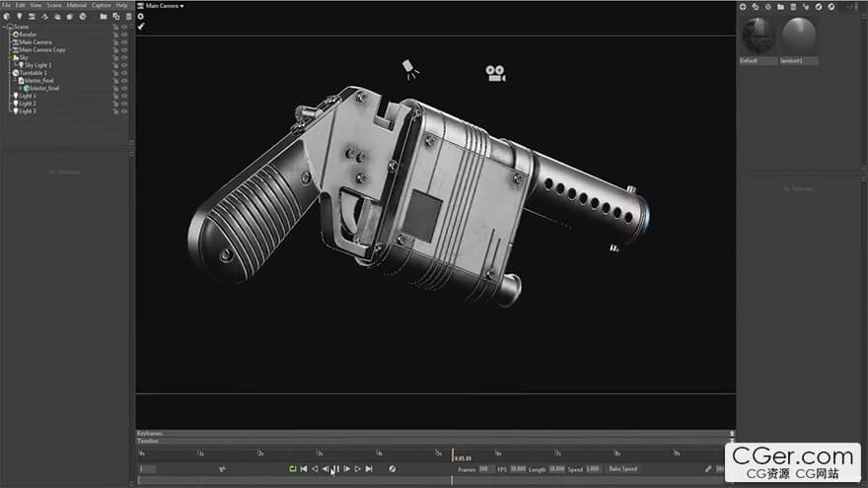Viewport: 868px width, 488px height.
Task: Jump to start of timeline
Action: [304, 468]
